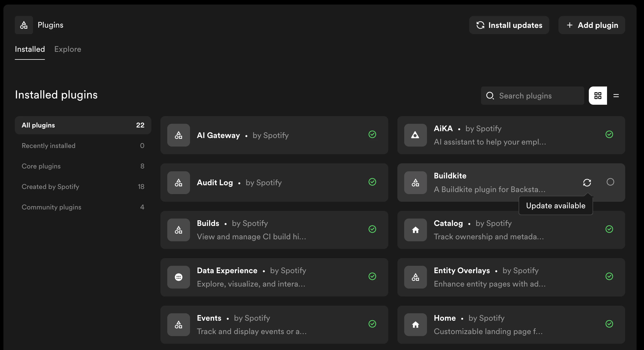Click 'Track ownership and metada...' description
The width and height of the screenshot is (644, 350).
coord(489,237)
